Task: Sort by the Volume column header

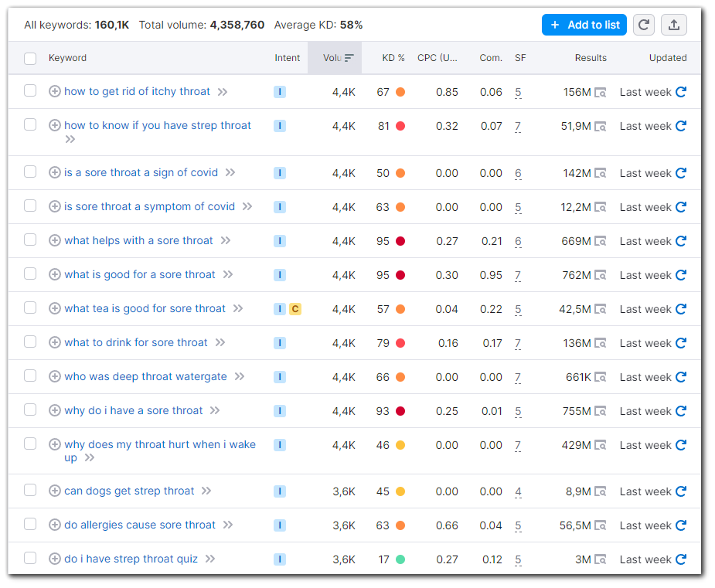Action: click(x=335, y=58)
